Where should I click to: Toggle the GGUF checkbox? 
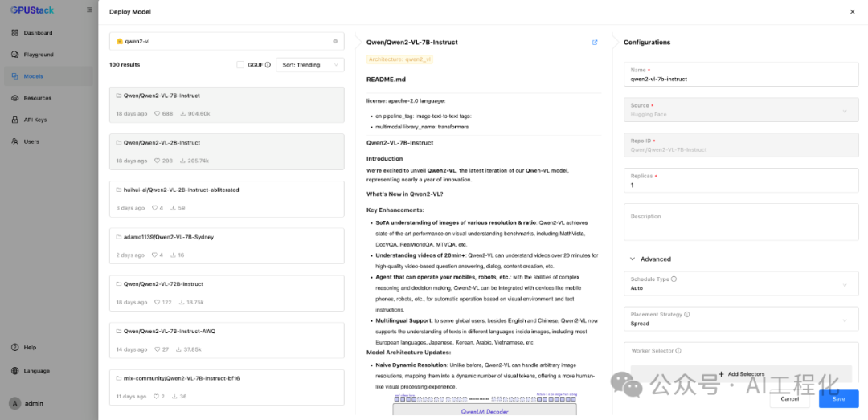[x=240, y=65]
